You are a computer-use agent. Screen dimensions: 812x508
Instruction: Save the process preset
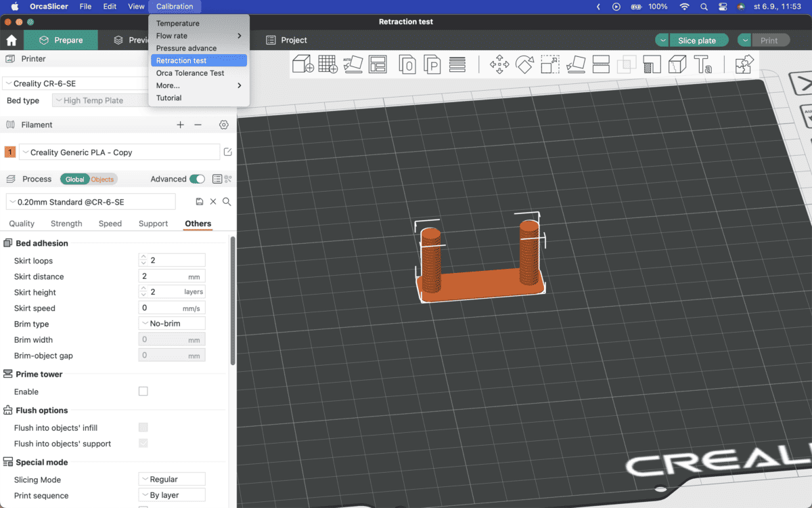point(199,202)
